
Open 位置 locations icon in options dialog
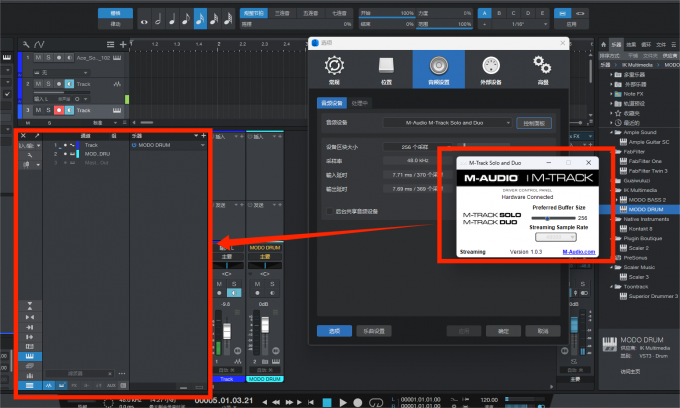(x=386, y=70)
